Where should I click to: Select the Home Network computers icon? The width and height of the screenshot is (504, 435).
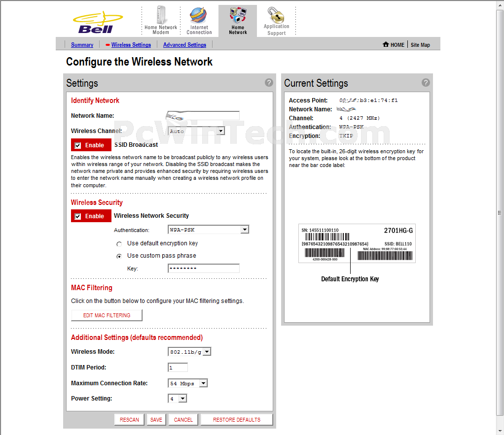click(x=238, y=15)
